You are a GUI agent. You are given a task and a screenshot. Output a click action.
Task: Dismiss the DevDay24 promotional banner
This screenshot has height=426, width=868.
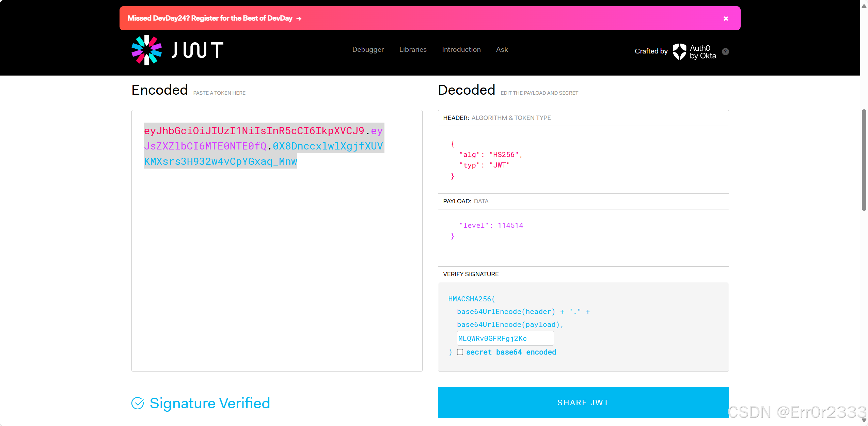tap(725, 18)
